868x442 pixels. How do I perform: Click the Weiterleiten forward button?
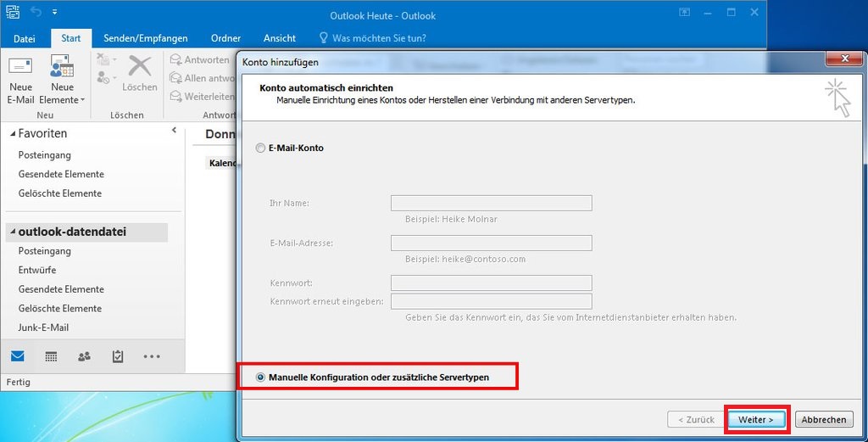point(202,97)
